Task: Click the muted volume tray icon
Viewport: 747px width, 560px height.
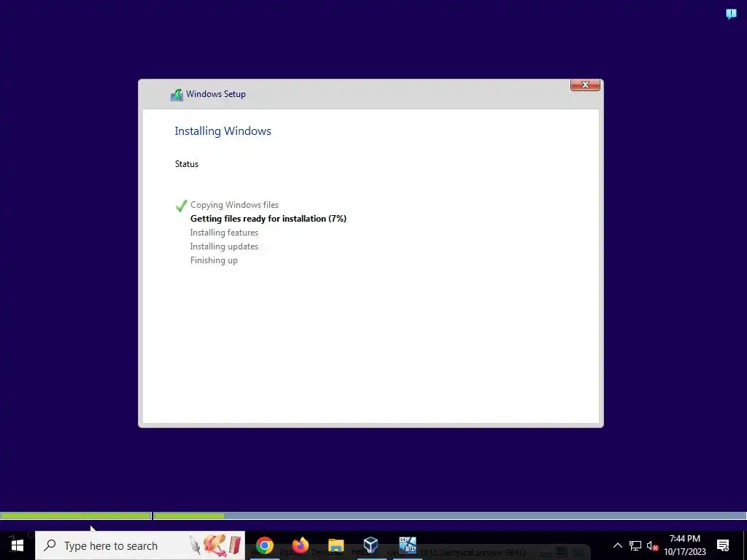Action: tap(652, 545)
